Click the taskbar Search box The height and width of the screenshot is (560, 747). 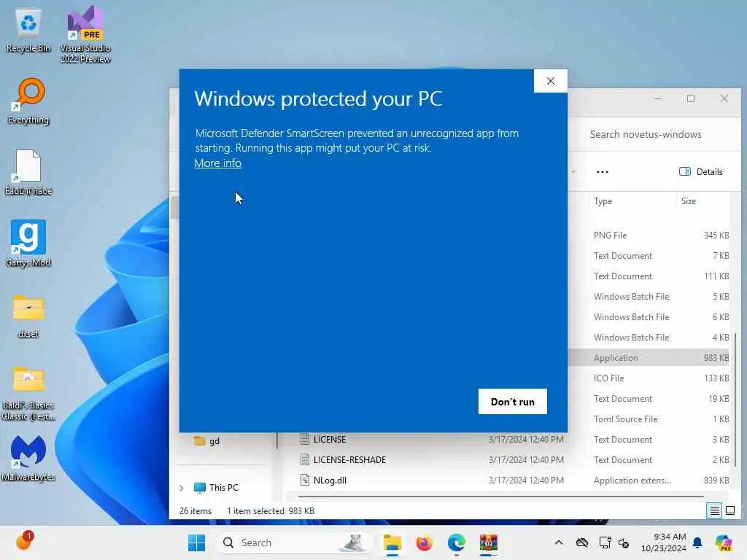(x=293, y=542)
